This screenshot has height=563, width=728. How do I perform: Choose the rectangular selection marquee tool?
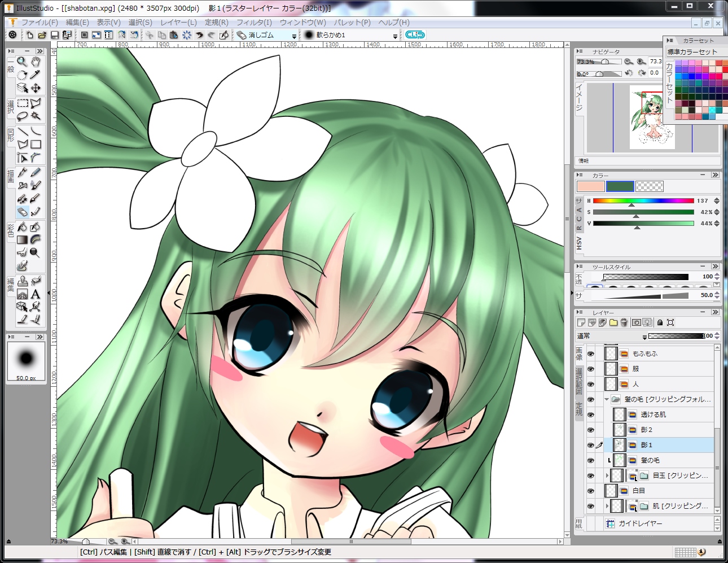[22, 103]
